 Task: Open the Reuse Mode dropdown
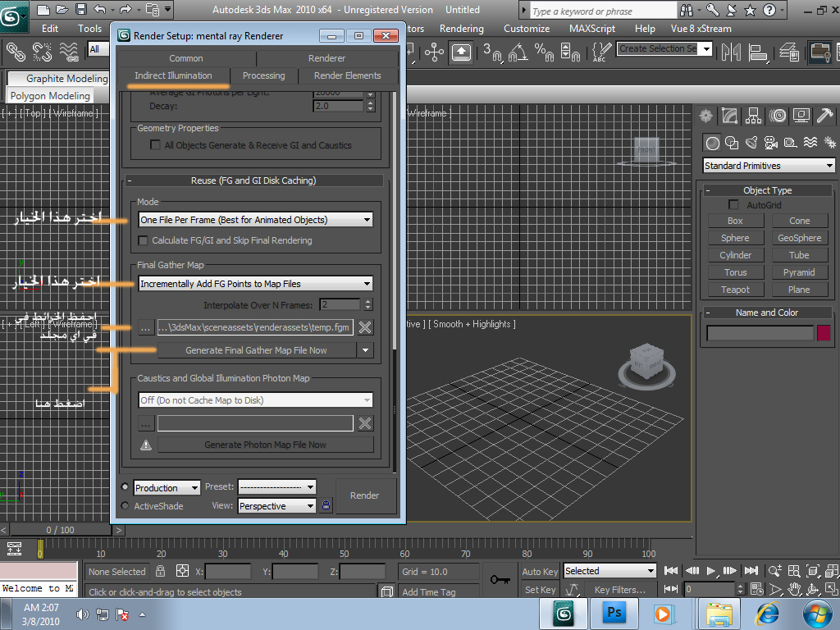tap(256, 220)
